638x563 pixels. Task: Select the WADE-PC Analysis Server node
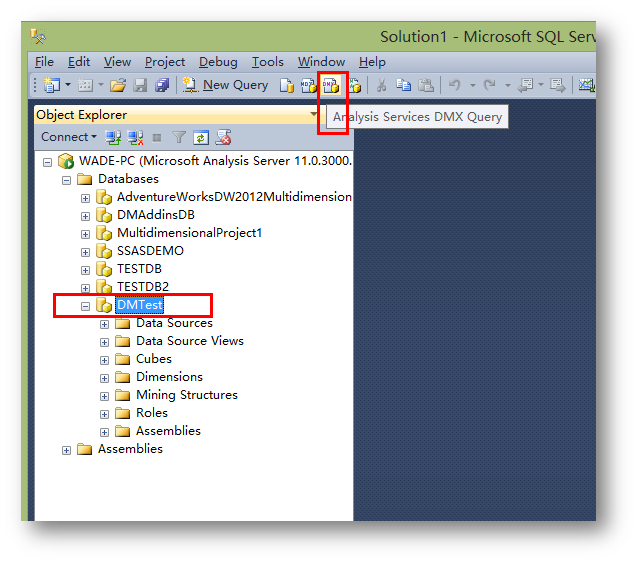pyautogui.click(x=215, y=161)
